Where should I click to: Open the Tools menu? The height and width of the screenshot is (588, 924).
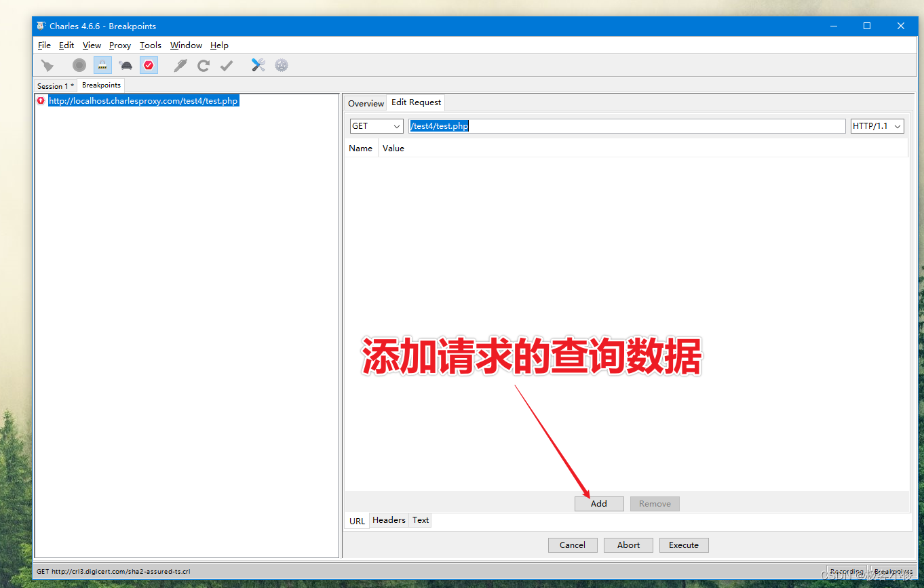coord(151,45)
